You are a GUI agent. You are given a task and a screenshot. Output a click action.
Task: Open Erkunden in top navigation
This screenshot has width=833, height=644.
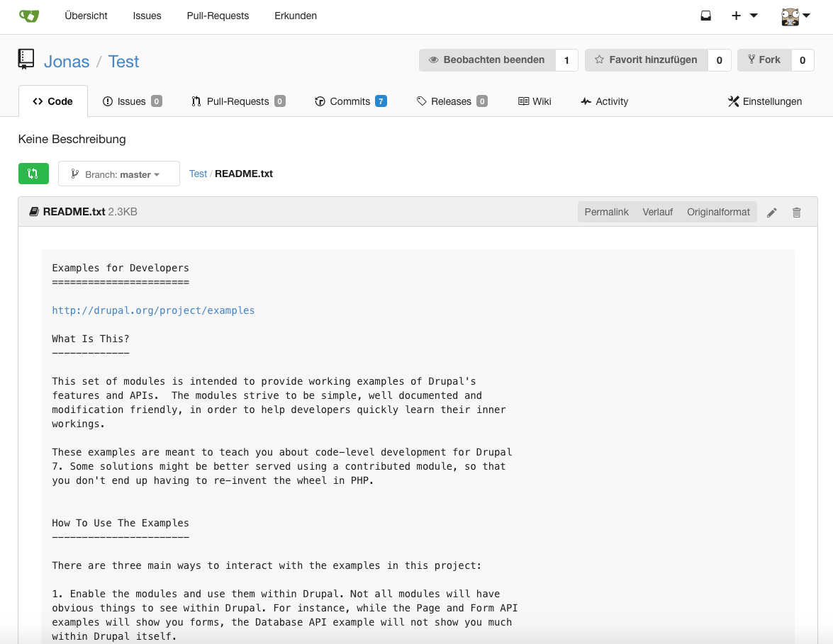click(x=296, y=16)
